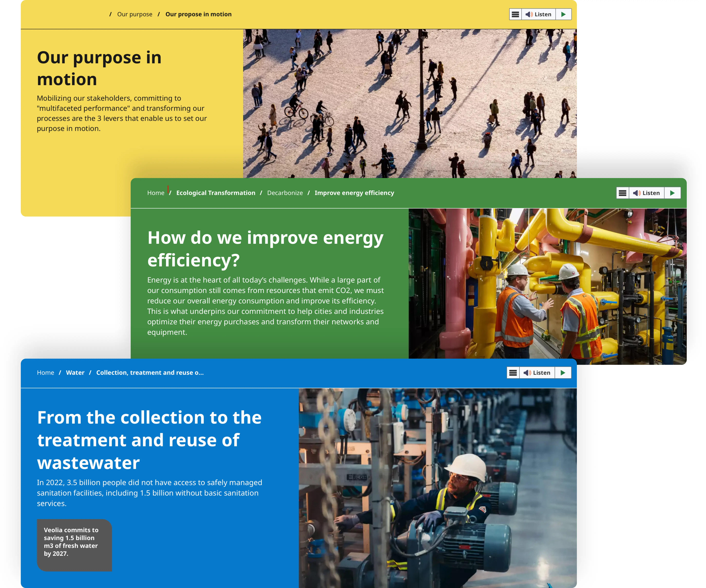Click the 'Veolia commits to saving 1.5 billion' badge
Image resolution: width=706 pixels, height=588 pixels.
[x=74, y=545]
